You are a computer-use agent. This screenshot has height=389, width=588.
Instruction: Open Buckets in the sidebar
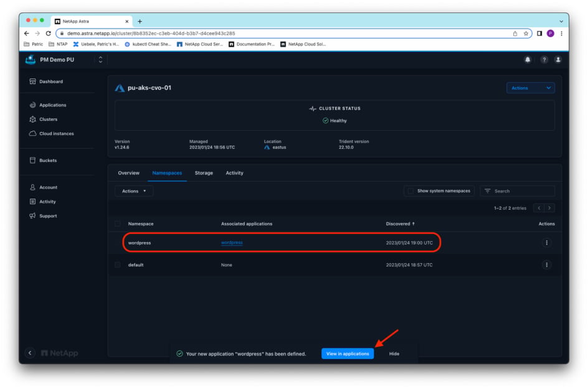43,161
